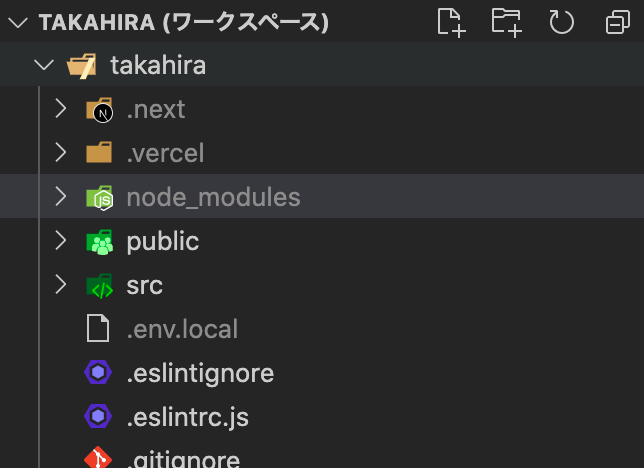The width and height of the screenshot is (644, 468).
Task: Click the ESLint icon beside .eslintrc.js
Action: 98,417
